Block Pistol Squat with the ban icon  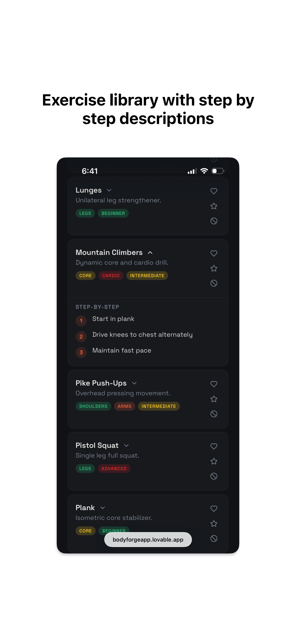click(214, 476)
